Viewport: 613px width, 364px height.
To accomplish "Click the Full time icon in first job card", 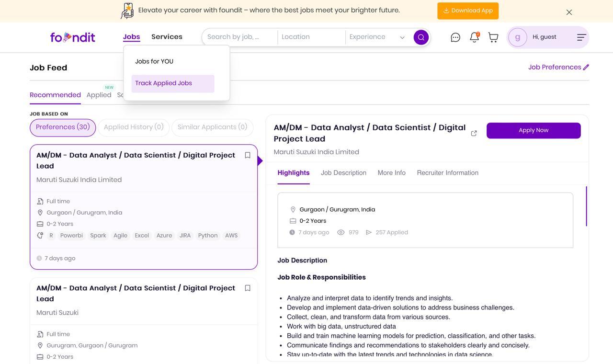I will [x=40, y=201].
